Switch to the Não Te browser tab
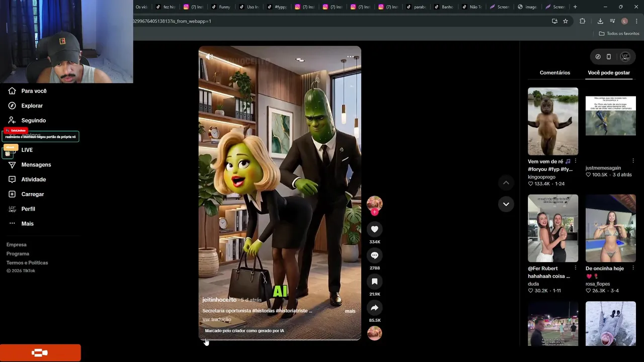 point(471,7)
